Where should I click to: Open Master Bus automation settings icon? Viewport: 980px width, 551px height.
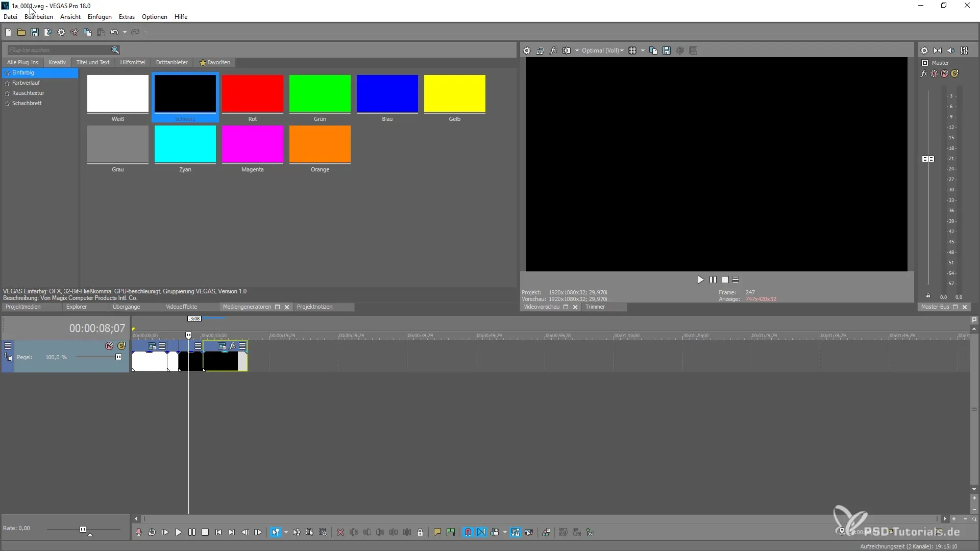(x=934, y=73)
